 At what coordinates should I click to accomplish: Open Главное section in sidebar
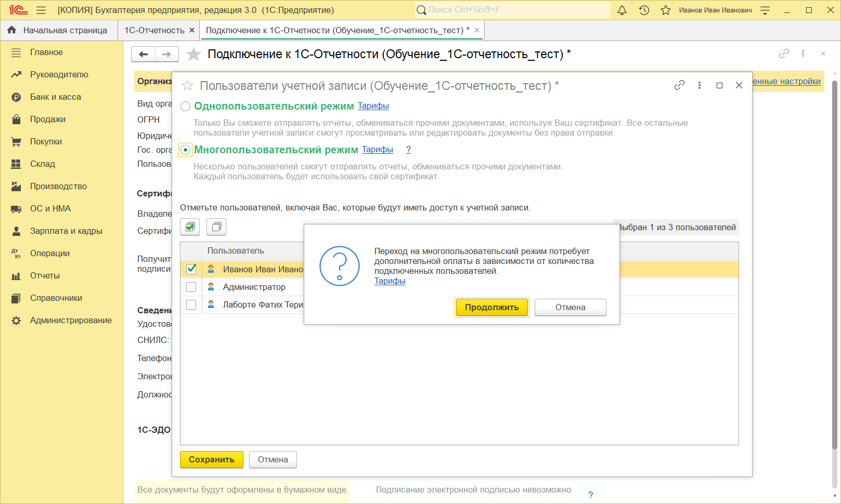click(x=46, y=52)
